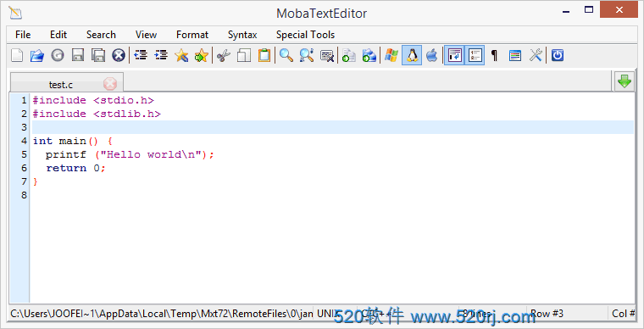Toggle line numbers display
The height and width of the screenshot is (329, 644).
pos(475,55)
